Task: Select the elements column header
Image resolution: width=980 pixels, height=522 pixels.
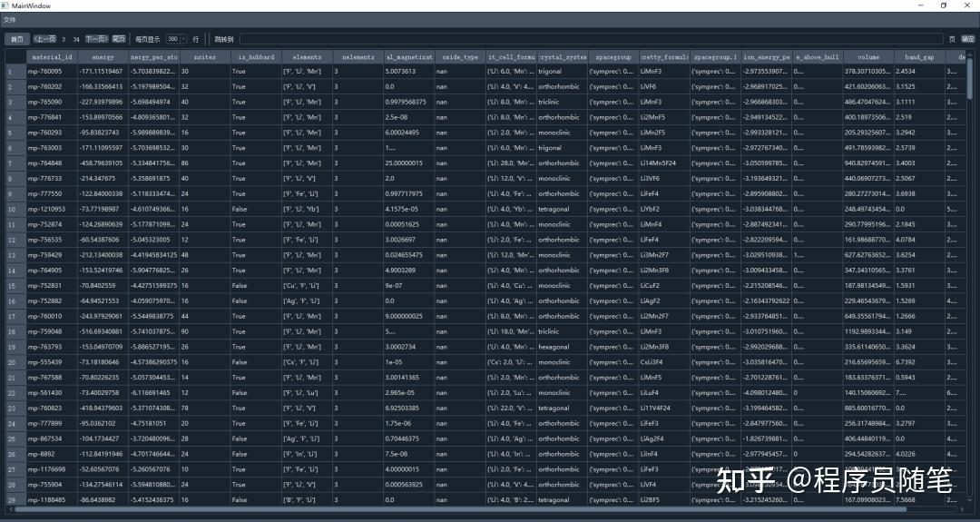Action: [x=307, y=57]
